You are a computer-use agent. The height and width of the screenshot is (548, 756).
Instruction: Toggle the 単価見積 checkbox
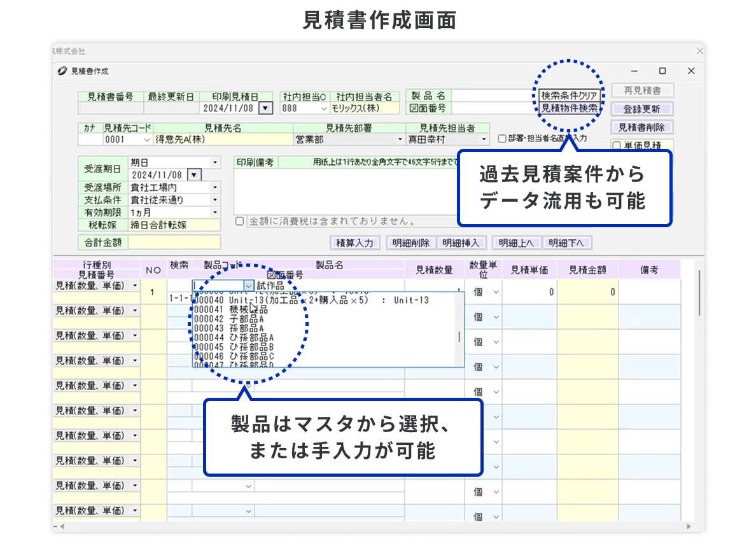point(617,146)
